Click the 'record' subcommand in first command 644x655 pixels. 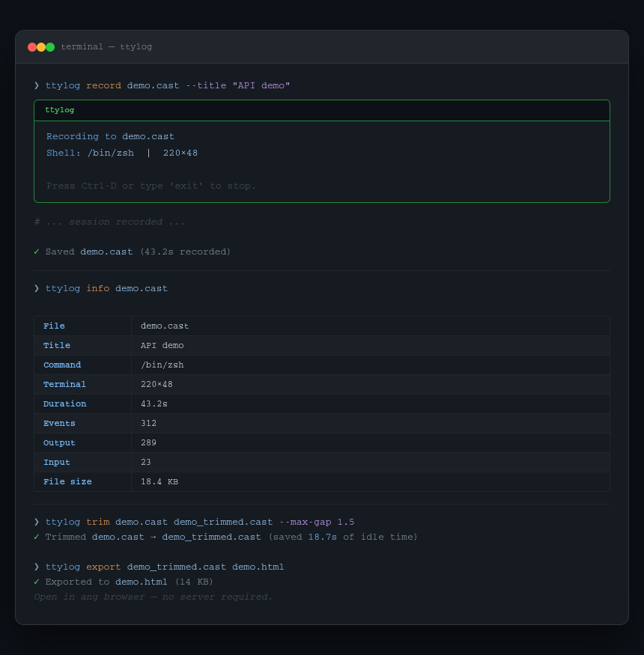103,85
